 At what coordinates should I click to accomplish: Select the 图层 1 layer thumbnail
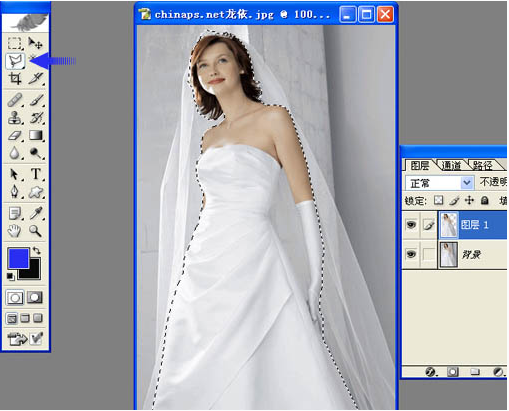(449, 225)
